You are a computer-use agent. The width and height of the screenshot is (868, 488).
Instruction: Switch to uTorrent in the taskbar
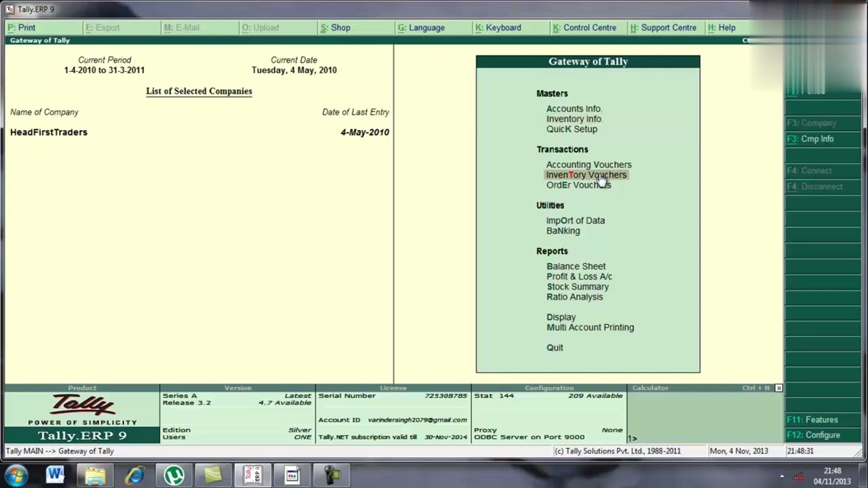174,475
